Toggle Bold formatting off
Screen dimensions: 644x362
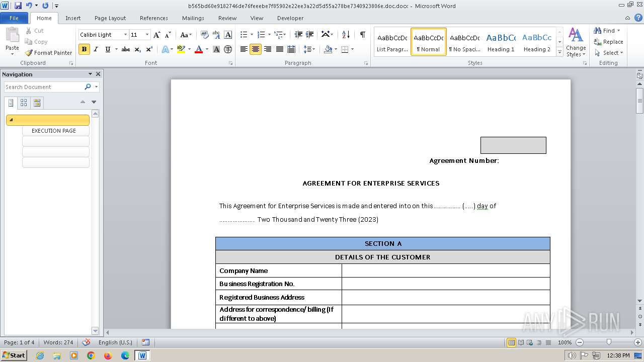(84, 49)
